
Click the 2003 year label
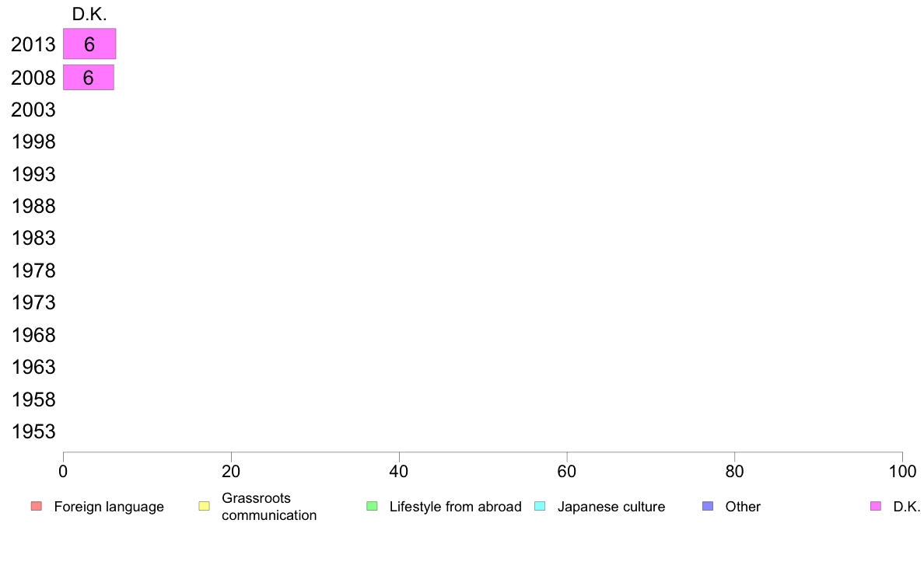[x=33, y=110]
